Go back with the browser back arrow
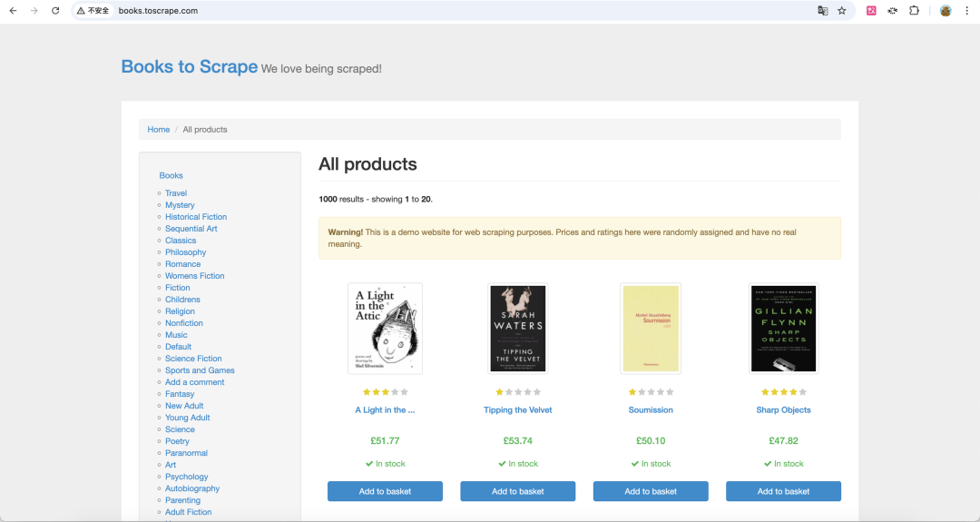 tap(13, 11)
